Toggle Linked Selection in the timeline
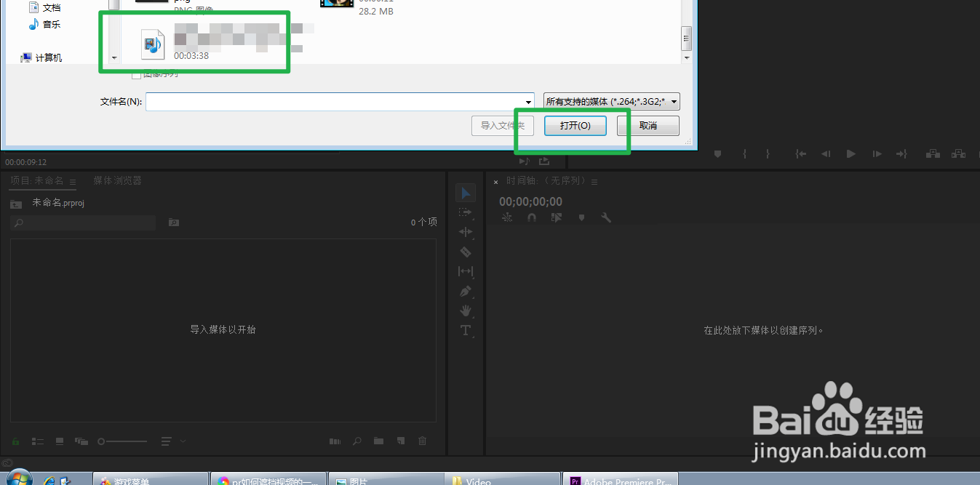 [x=557, y=217]
